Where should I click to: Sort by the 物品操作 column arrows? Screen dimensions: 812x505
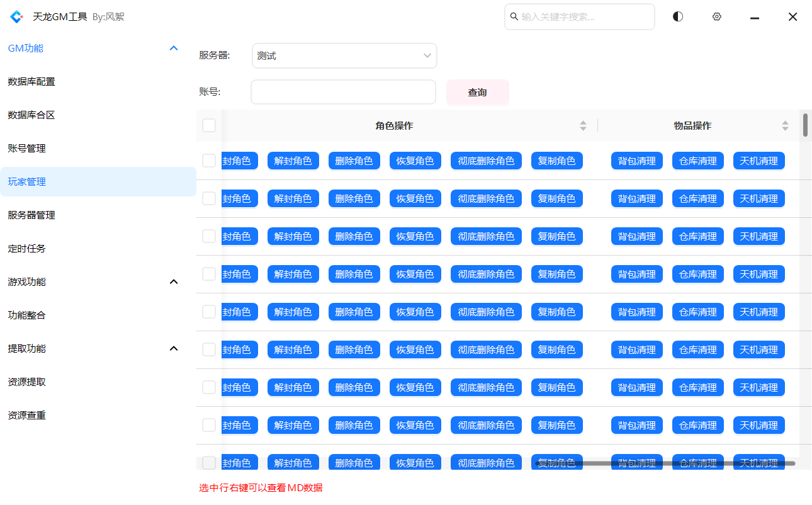point(785,126)
